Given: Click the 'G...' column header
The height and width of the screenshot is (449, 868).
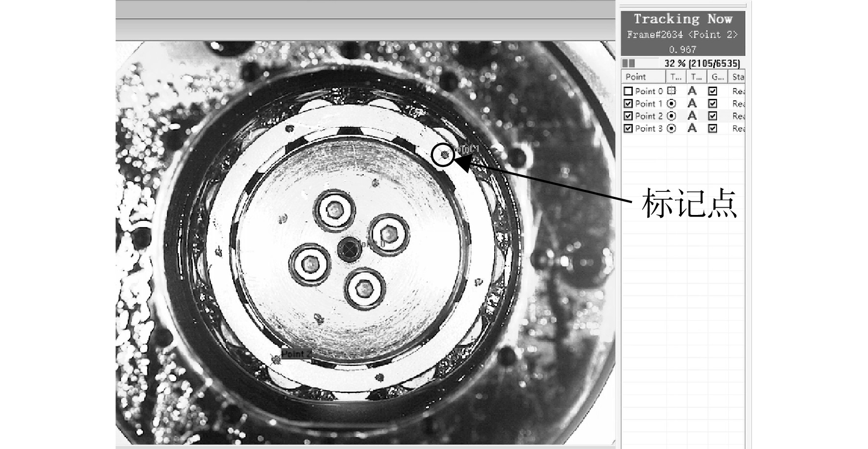Looking at the screenshot, I should point(718,77).
